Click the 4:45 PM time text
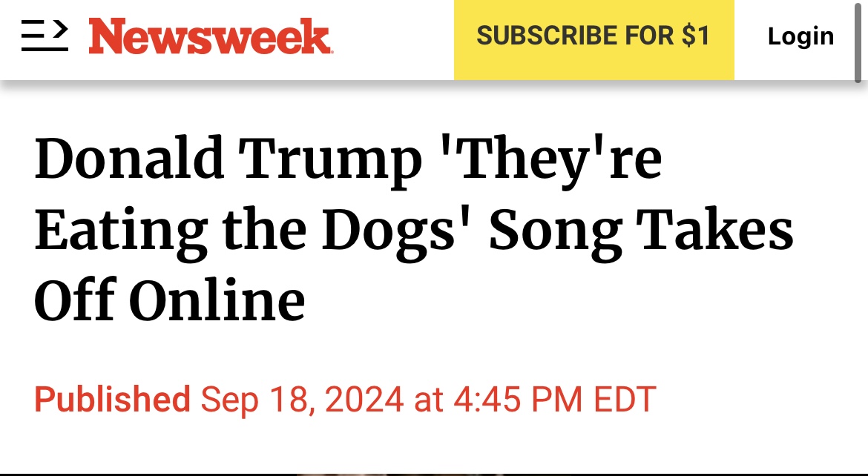 coord(518,399)
